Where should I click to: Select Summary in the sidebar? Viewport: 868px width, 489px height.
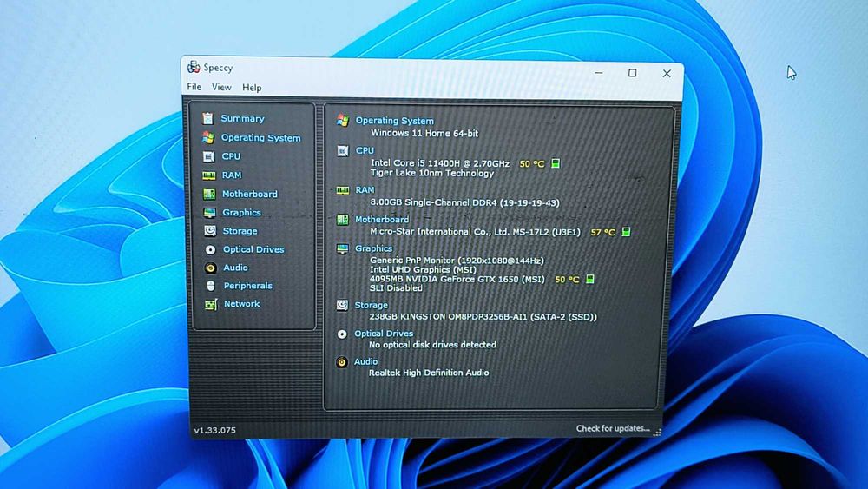pyautogui.click(x=242, y=118)
